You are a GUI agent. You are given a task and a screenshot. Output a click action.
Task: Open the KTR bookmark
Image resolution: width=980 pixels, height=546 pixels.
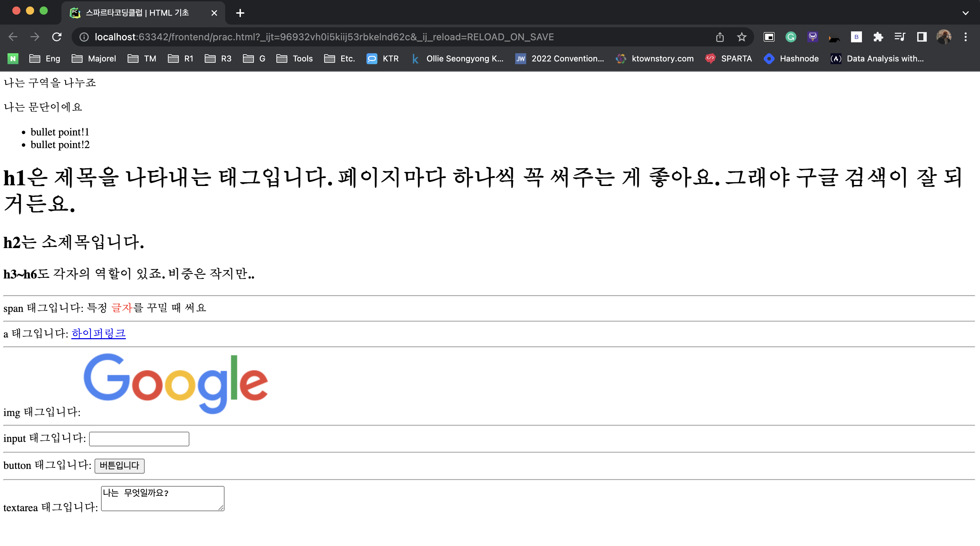(383, 59)
